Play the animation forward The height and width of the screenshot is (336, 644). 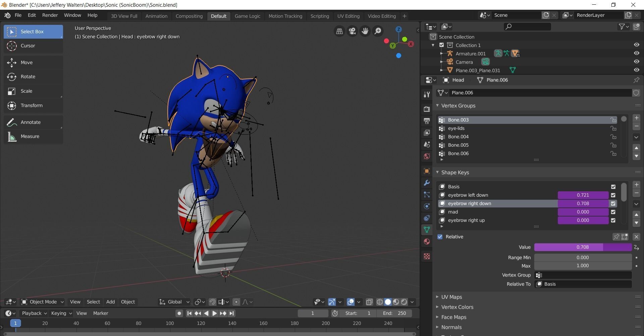215,314
